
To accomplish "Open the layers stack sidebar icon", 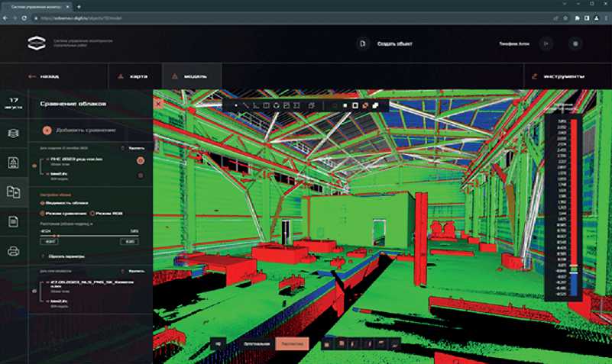I will [13, 134].
